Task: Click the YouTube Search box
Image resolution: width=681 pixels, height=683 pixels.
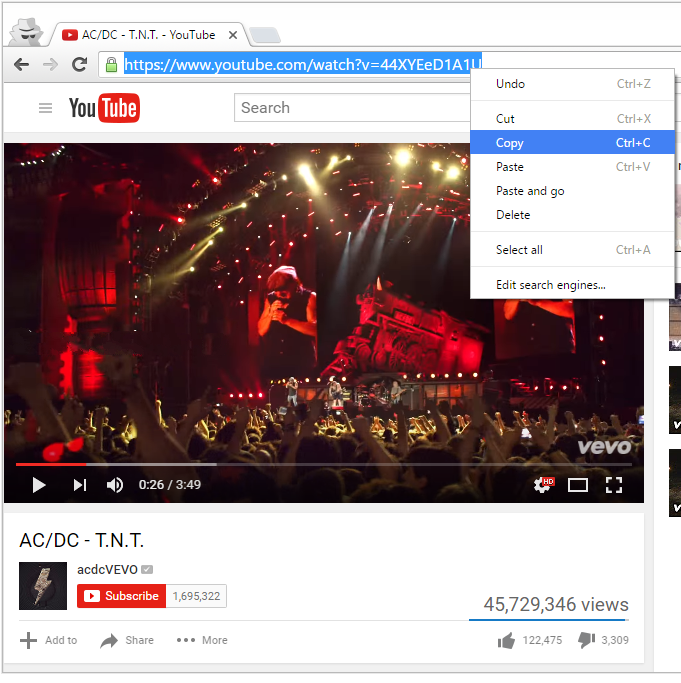Action: pos(352,108)
